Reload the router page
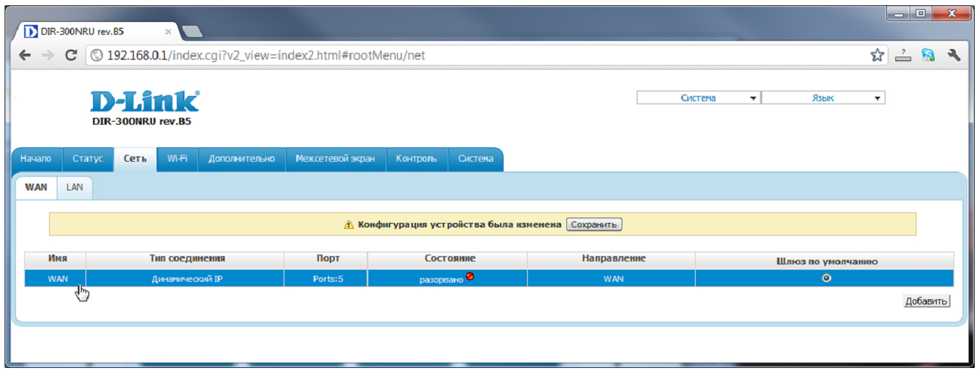 point(72,55)
